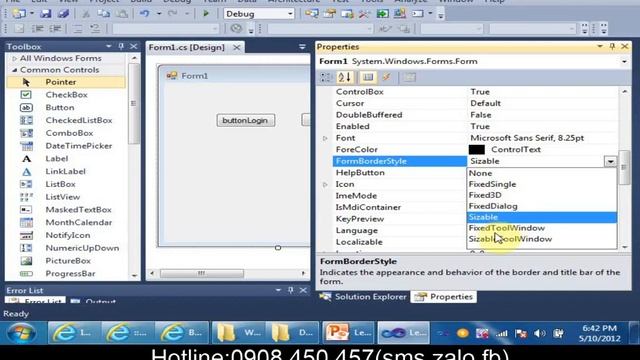Image resolution: width=640 pixels, height=360 pixels.
Task: Open Solution Explorer from the main toolbar icon
Action: point(311,13)
